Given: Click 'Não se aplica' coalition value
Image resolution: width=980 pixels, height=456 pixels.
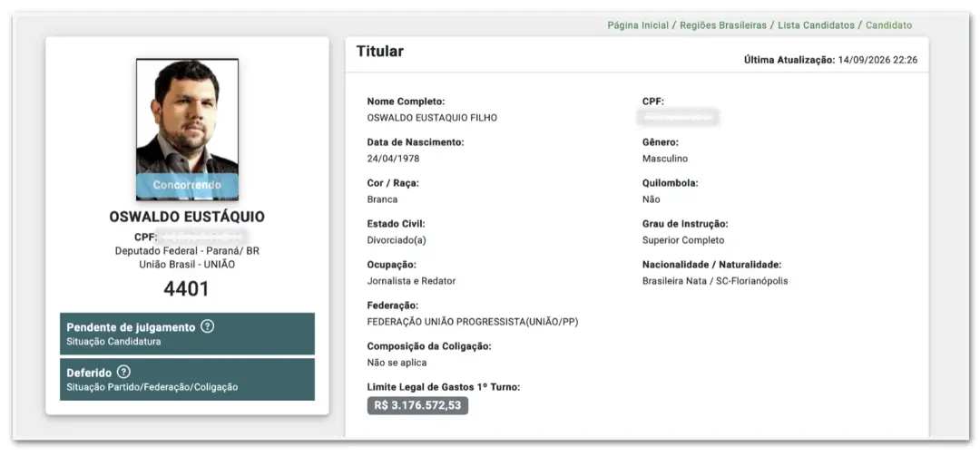Looking at the screenshot, I should click(397, 363).
